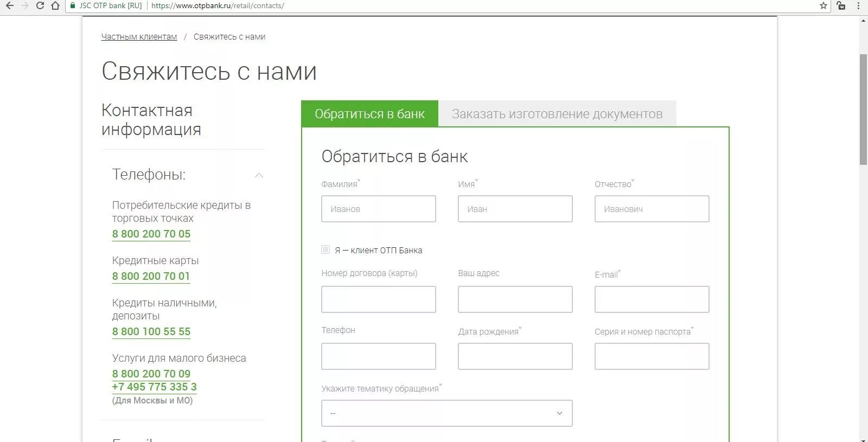Bookmark this page with star icon
Screen dimensions: 868x442
pyautogui.click(x=823, y=5)
